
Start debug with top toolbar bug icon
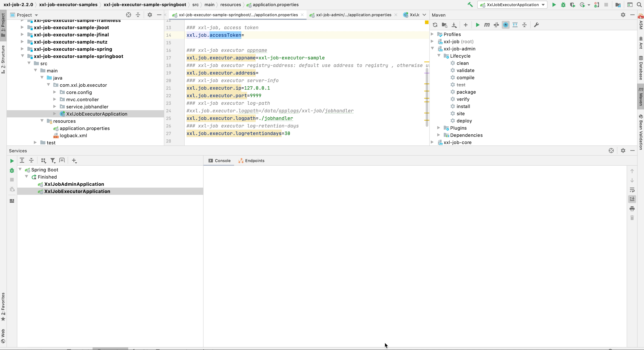[x=563, y=5]
